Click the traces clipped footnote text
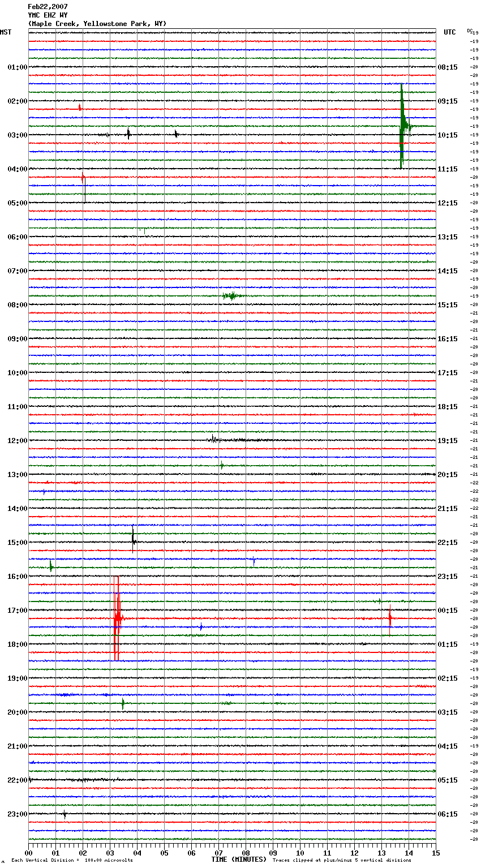 click(x=342, y=861)
